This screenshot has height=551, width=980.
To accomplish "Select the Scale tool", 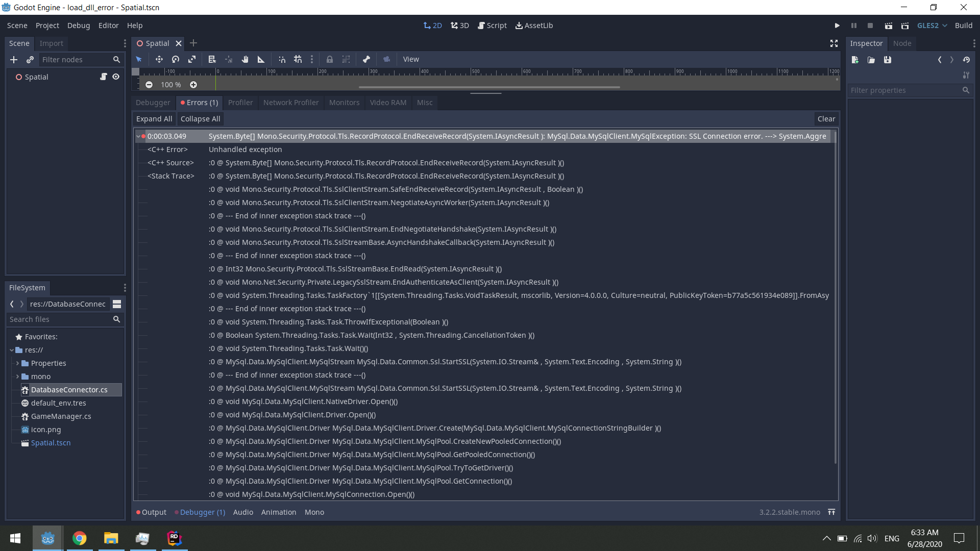I will pos(192,59).
